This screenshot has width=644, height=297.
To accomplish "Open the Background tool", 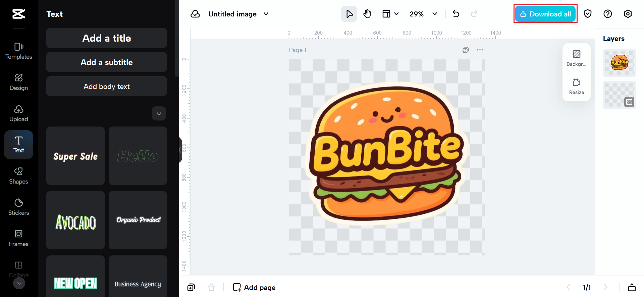I will point(576,58).
